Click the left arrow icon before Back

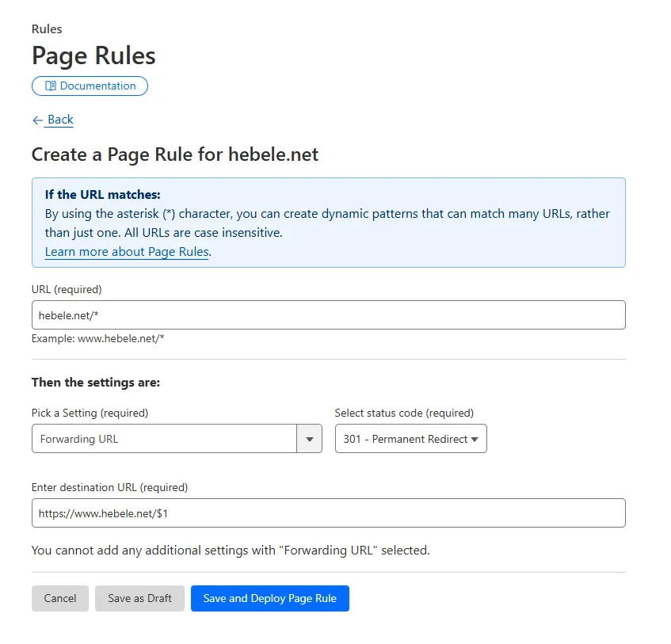point(37,120)
